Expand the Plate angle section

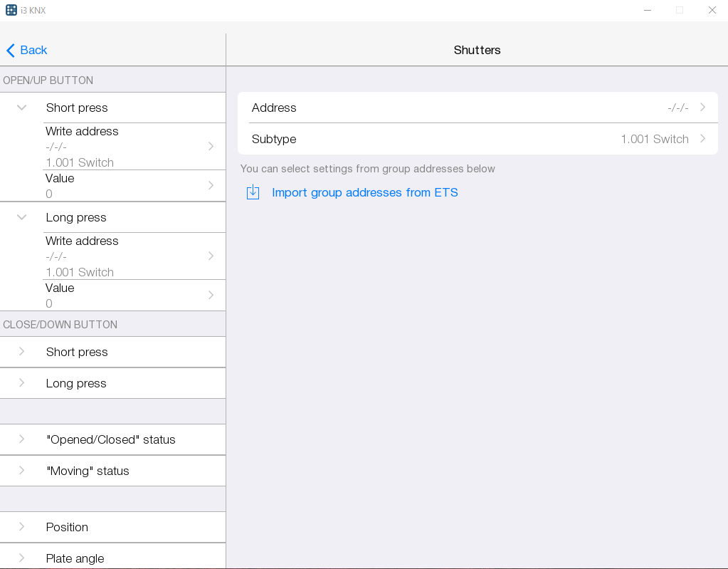[22, 558]
